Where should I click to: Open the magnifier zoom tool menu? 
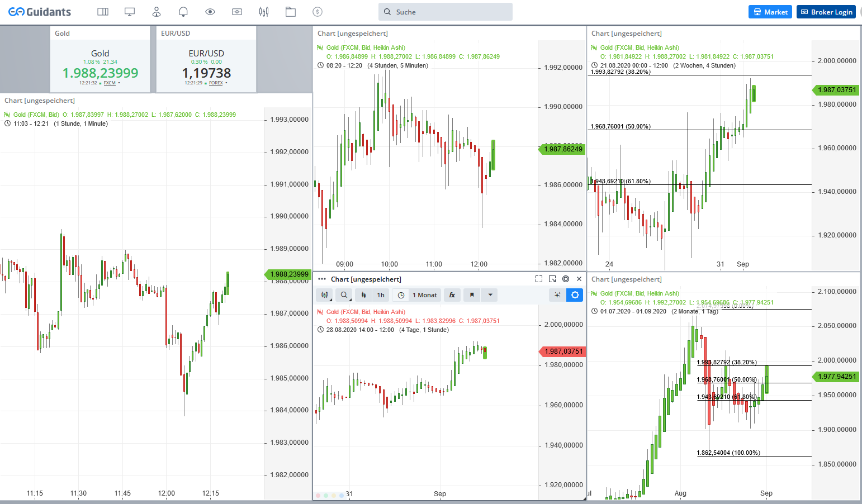pos(344,295)
